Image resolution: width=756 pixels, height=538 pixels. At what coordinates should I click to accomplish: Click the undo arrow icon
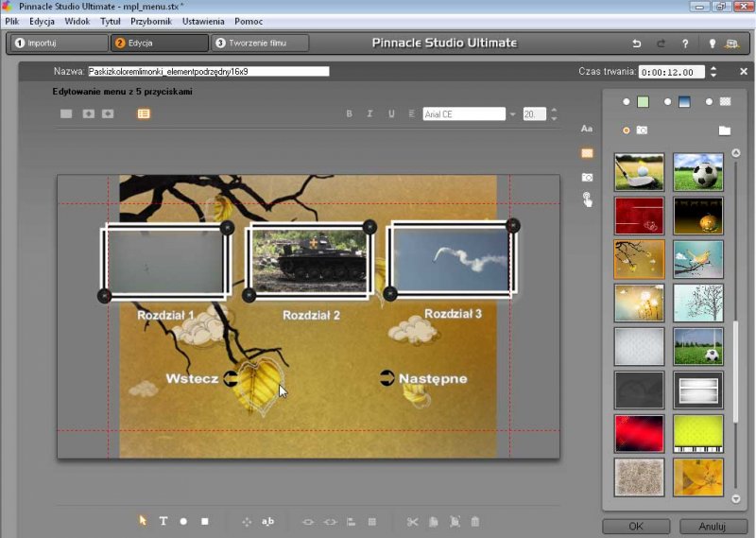(x=636, y=43)
